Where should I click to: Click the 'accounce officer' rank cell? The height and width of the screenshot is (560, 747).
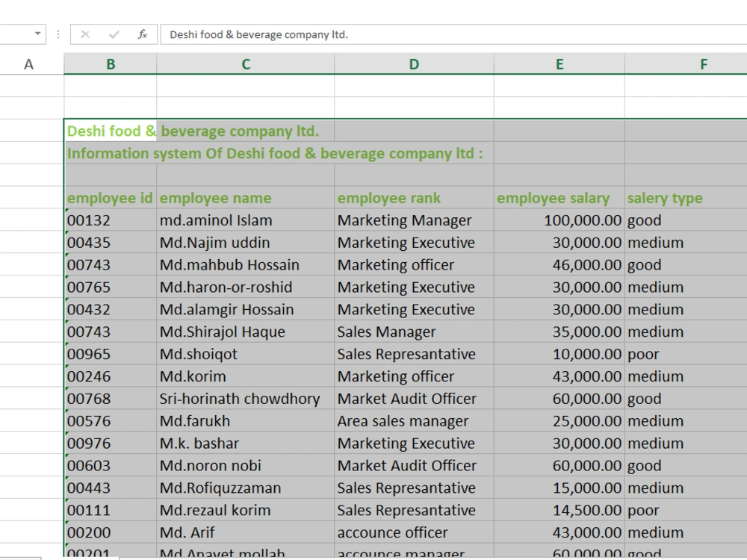coord(415,532)
